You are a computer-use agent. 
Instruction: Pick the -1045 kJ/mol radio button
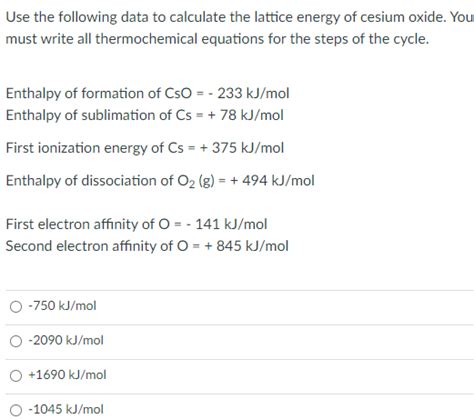click(x=16, y=410)
